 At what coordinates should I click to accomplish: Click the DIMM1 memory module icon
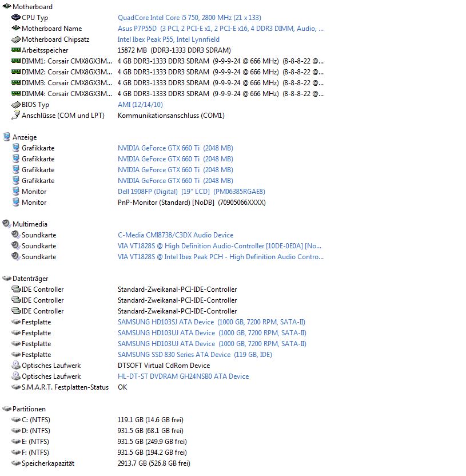coord(16,61)
